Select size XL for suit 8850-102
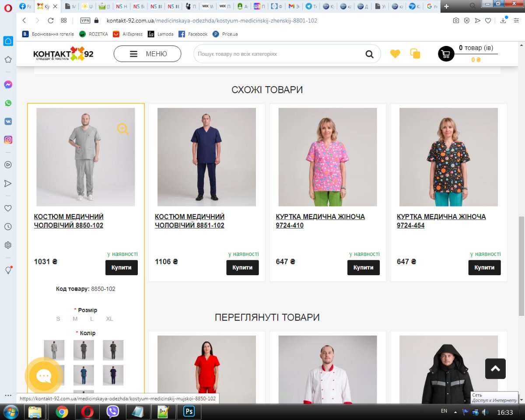Viewport: 525px width, 420px height. point(109,318)
